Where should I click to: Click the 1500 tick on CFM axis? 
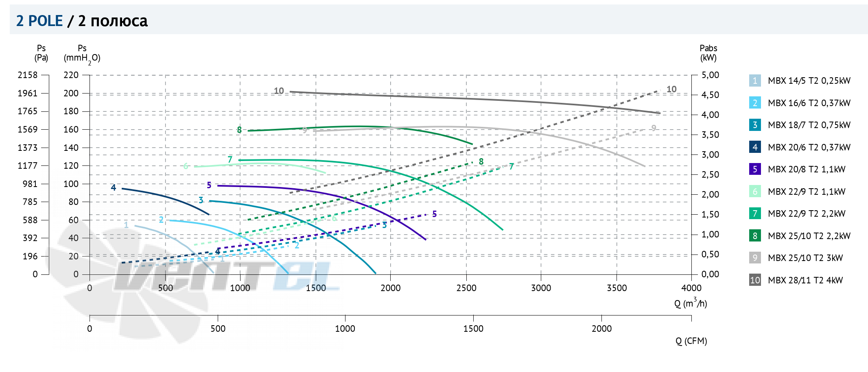[473, 328]
